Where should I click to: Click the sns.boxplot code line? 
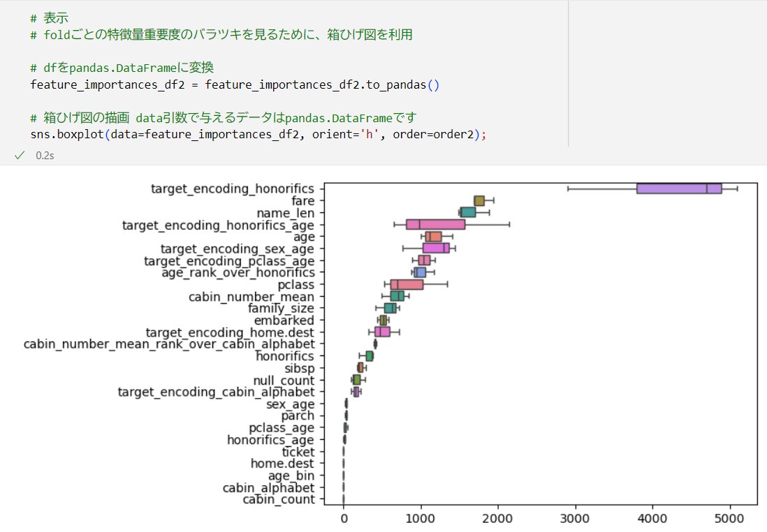[258, 135]
